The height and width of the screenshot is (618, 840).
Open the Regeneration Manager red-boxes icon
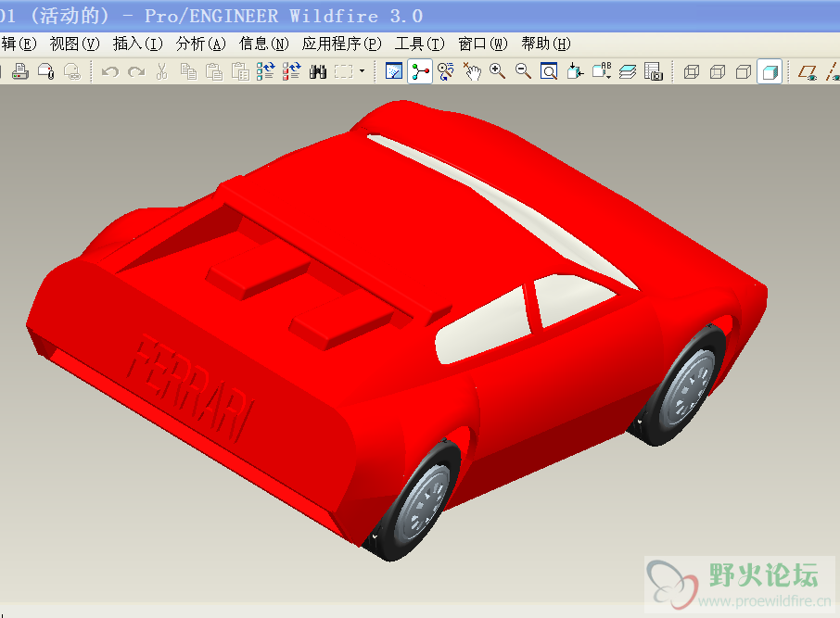(x=292, y=71)
